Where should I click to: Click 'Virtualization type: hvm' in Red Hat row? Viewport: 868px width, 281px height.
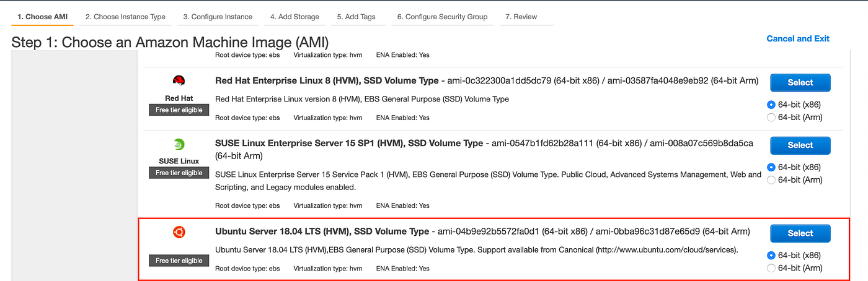(328, 118)
